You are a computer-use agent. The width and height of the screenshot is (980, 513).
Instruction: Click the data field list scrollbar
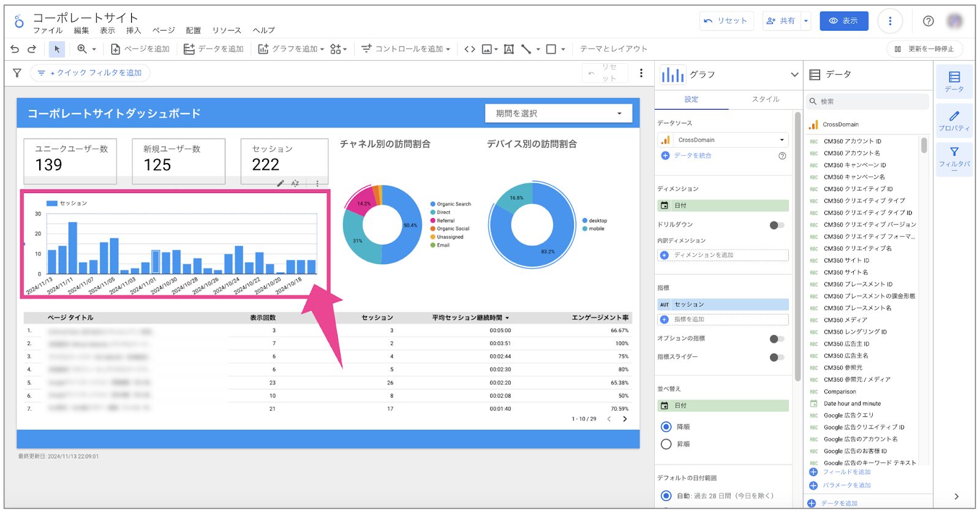click(924, 145)
